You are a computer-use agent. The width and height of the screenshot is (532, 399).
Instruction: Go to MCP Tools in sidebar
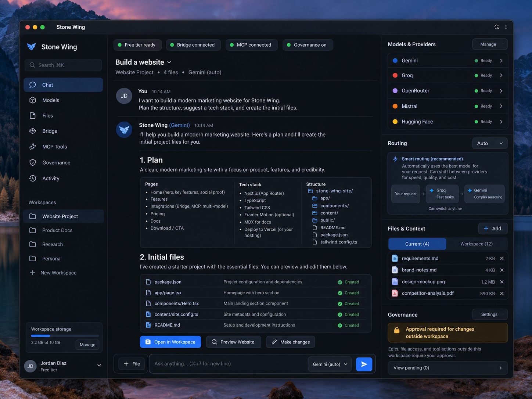[63, 147]
